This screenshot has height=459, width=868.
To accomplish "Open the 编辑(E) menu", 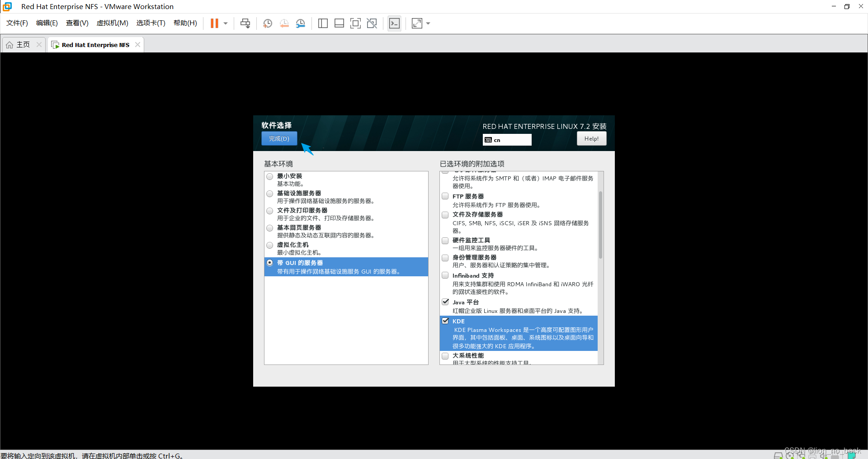I will click(47, 23).
